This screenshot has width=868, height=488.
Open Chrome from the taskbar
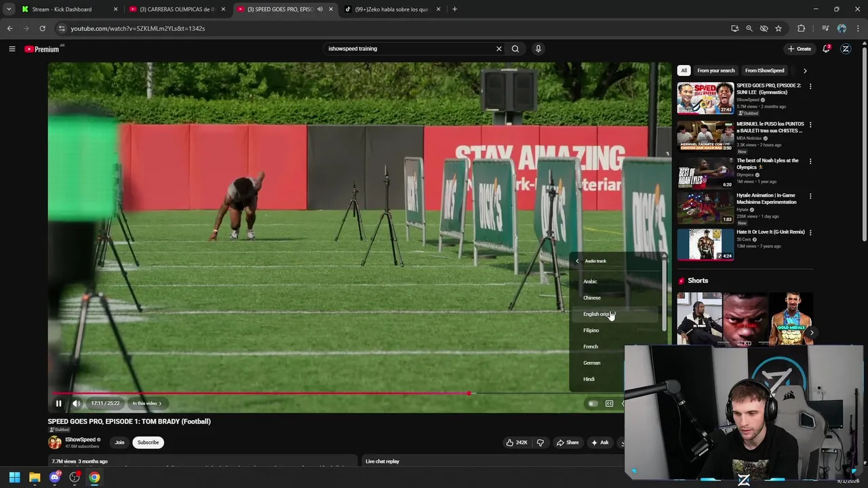coord(94,477)
